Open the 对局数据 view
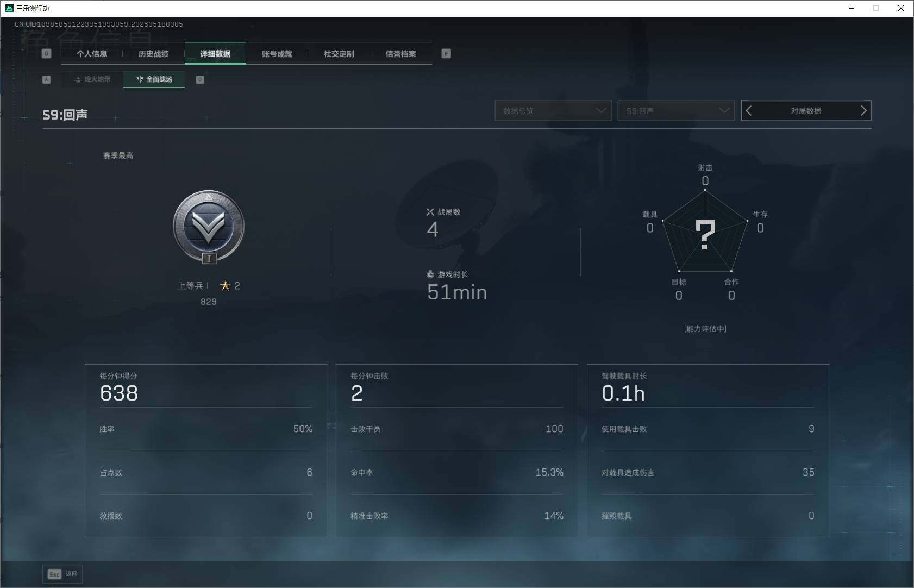This screenshot has width=914, height=588. coord(806,111)
